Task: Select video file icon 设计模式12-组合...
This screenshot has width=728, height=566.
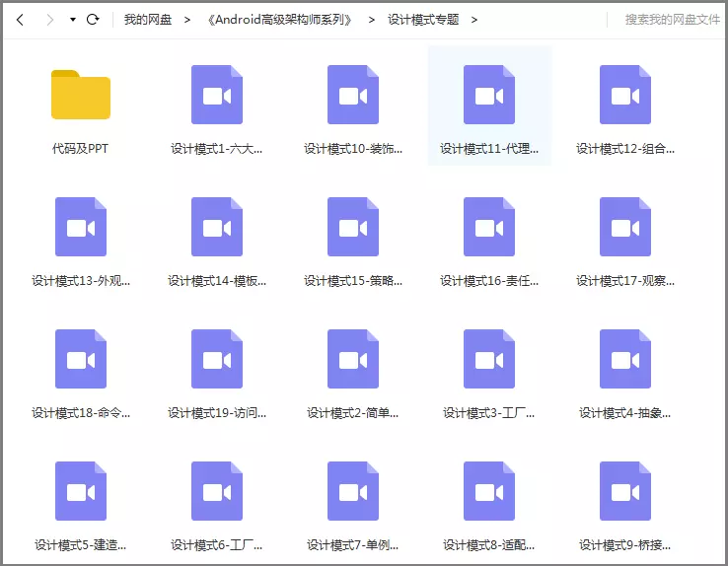Action: pos(625,95)
